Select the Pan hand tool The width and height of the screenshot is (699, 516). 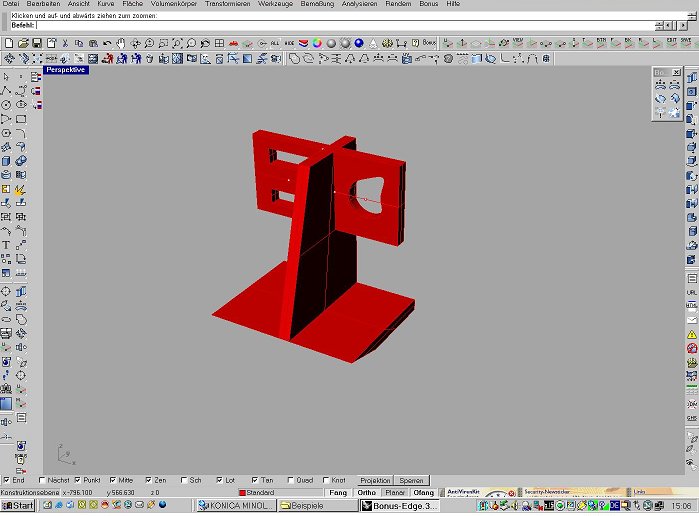point(120,43)
